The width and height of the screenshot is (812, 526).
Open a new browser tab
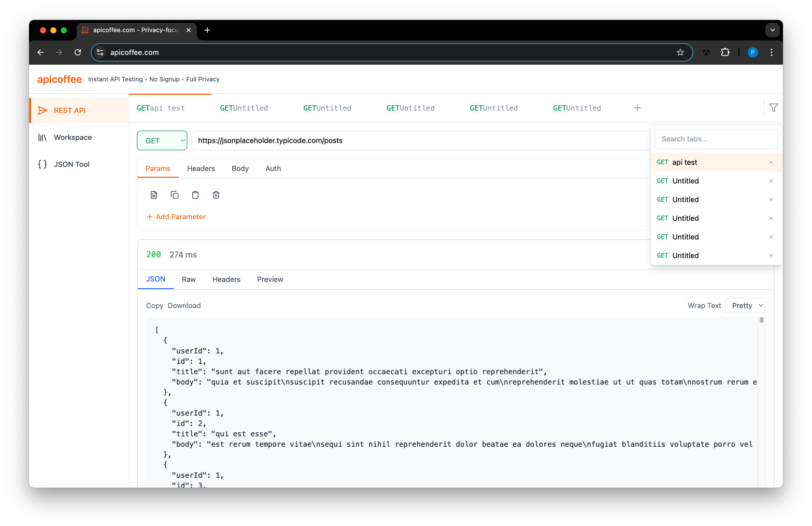tap(207, 30)
